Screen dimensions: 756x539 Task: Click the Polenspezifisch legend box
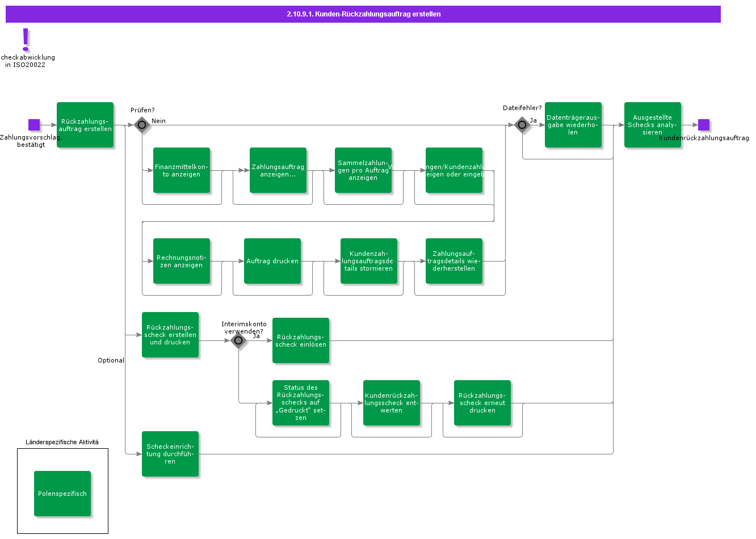tap(62, 494)
